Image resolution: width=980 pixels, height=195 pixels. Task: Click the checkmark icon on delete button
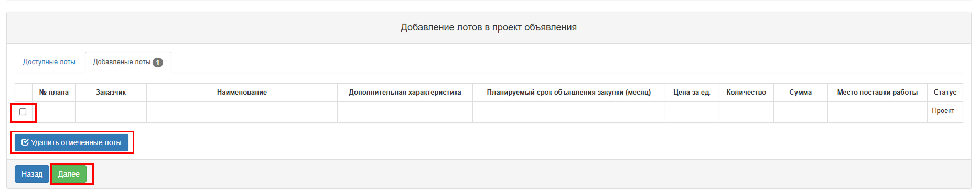(25, 142)
